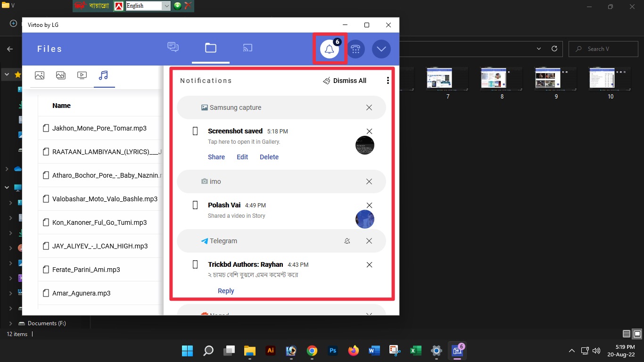Click Reply on Telegram message
The width and height of the screenshot is (644, 362).
tap(226, 291)
